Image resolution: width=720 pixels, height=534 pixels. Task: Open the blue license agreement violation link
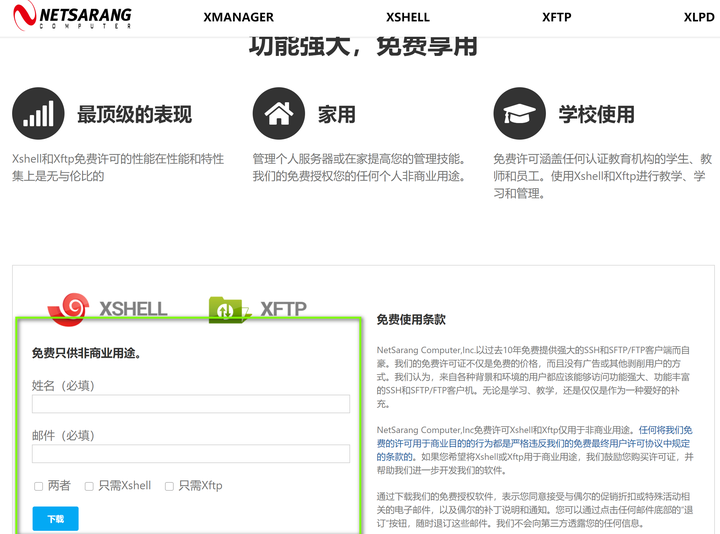point(534,444)
